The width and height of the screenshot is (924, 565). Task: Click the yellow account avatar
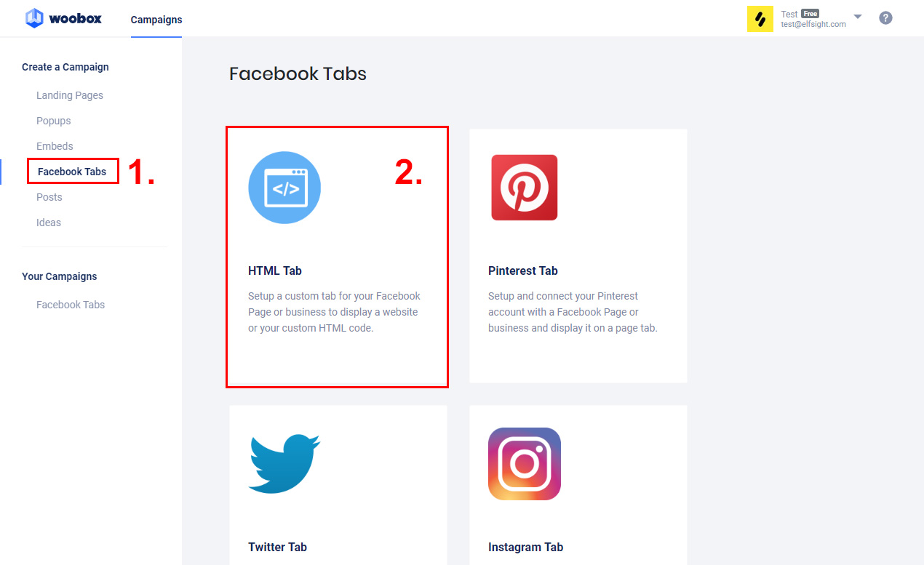click(760, 19)
